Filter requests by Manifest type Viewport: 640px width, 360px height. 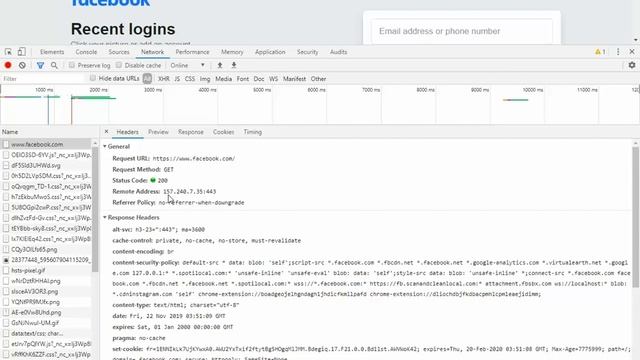[x=294, y=79]
